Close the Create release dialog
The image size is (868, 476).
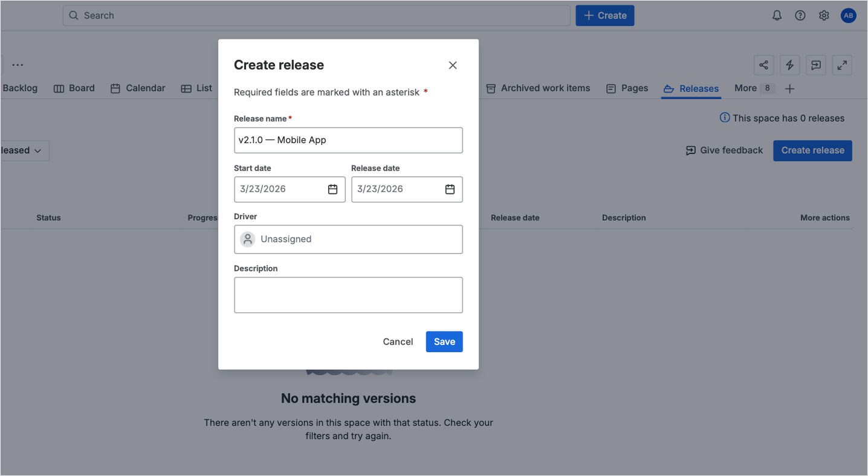point(453,65)
